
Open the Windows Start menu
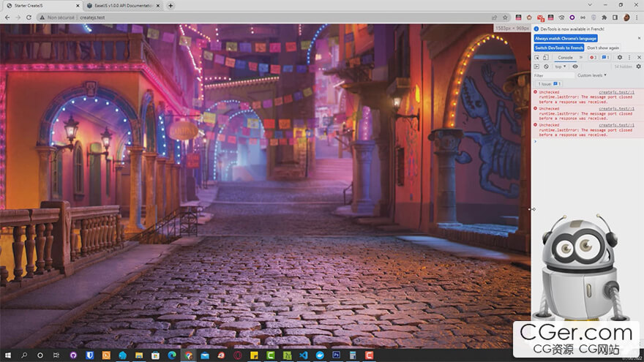point(7,355)
